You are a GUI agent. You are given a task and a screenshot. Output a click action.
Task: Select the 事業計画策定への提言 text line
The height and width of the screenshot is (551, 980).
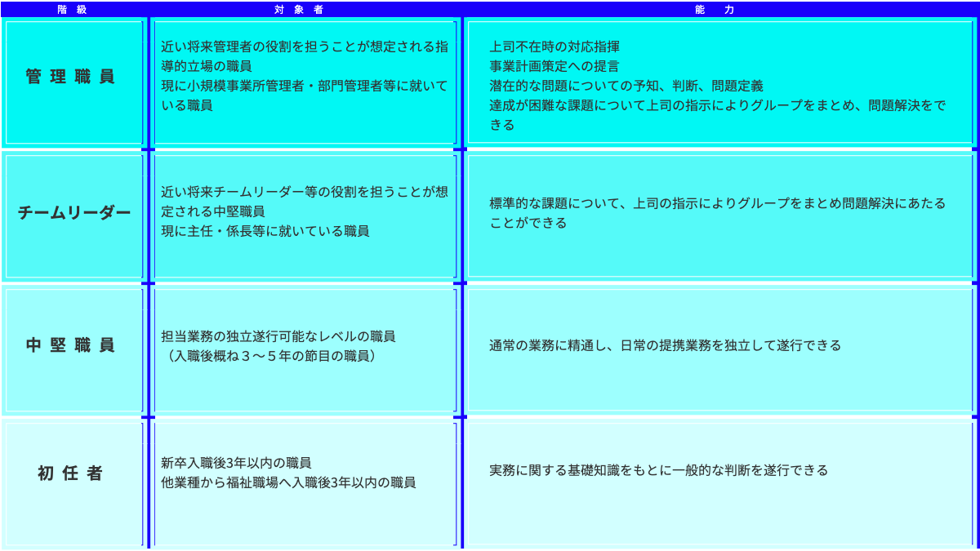(x=554, y=66)
